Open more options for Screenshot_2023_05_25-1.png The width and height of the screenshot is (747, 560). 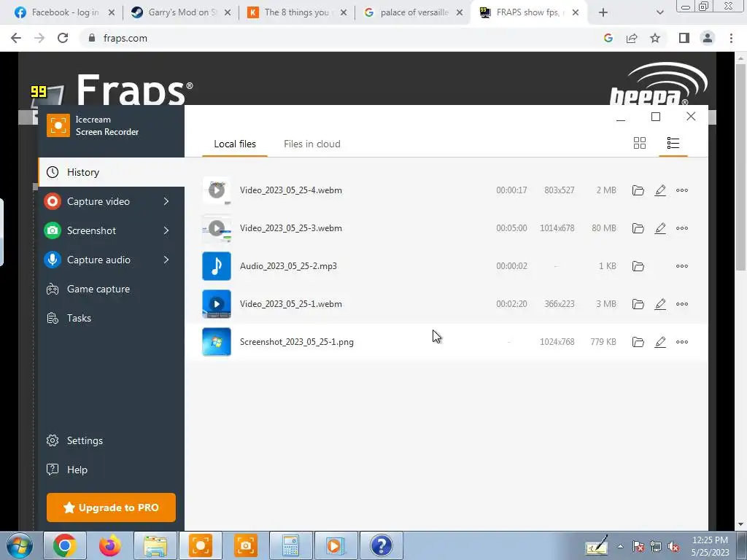pyautogui.click(x=682, y=342)
